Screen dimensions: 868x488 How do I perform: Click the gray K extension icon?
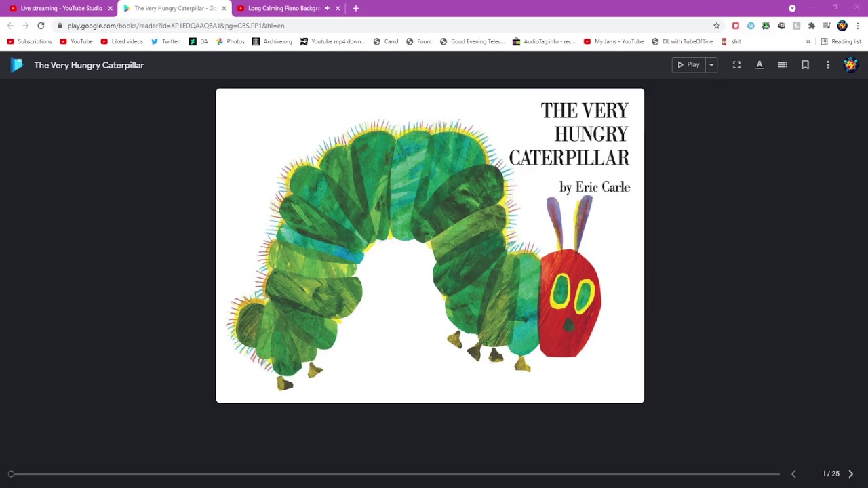[796, 26]
